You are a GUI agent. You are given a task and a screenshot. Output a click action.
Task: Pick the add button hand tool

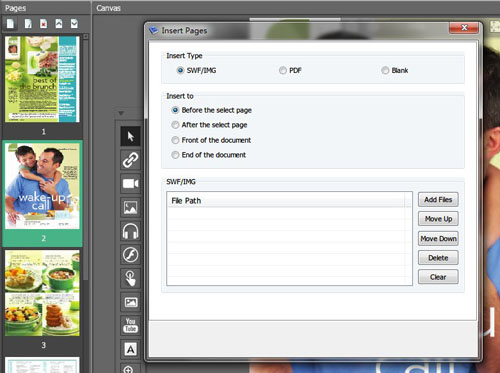tap(130, 278)
